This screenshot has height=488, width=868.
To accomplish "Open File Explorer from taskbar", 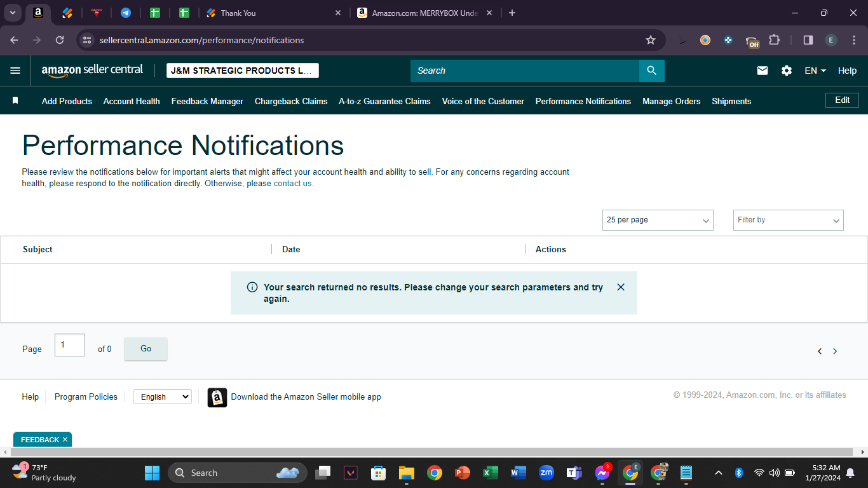I will click(407, 473).
